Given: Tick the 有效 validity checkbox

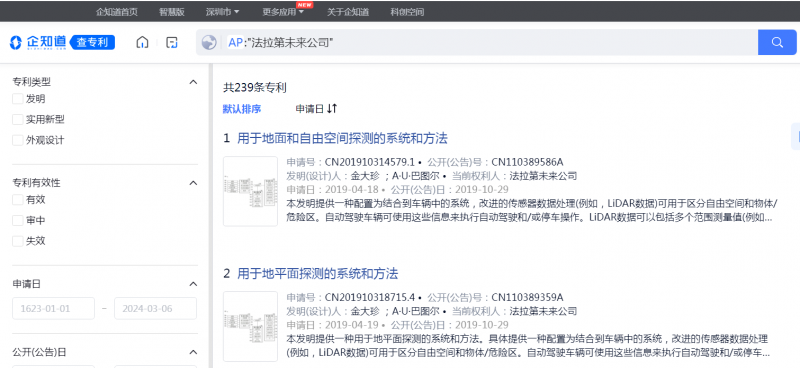Looking at the screenshot, I should click(18, 200).
